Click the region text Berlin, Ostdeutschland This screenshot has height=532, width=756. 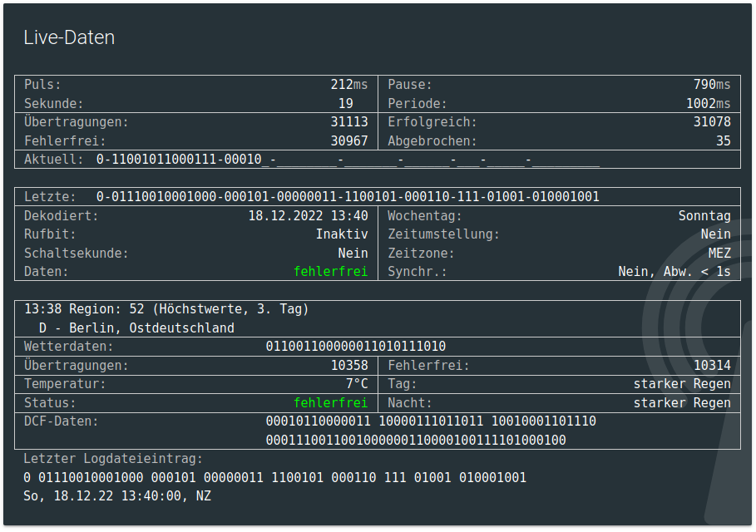pos(136,328)
